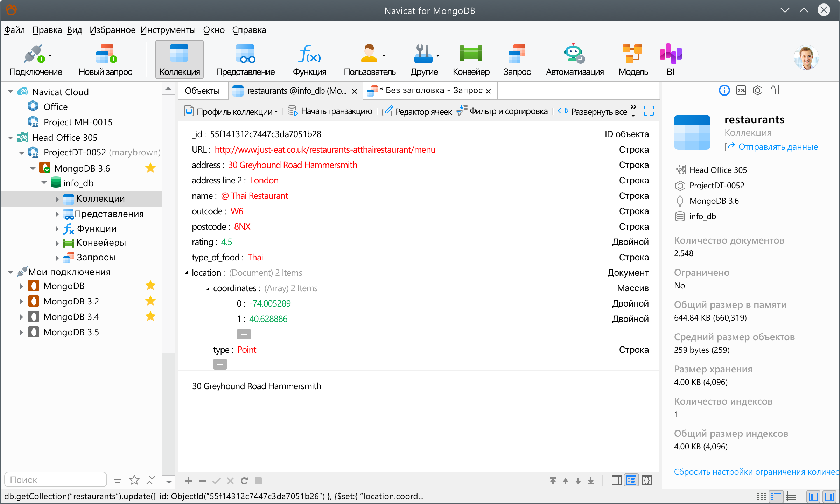Open Фильтр и сортировка
The width and height of the screenshot is (840, 504).
pyautogui.click(x=503, y=111)
